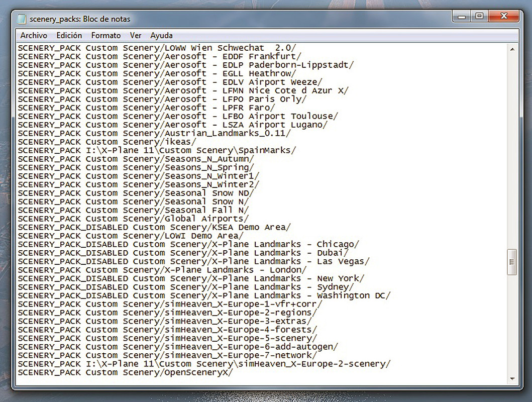532x402 pixels.
Task: Click the Aerosoft - LPFR Faro line
Action: point(147,108)
